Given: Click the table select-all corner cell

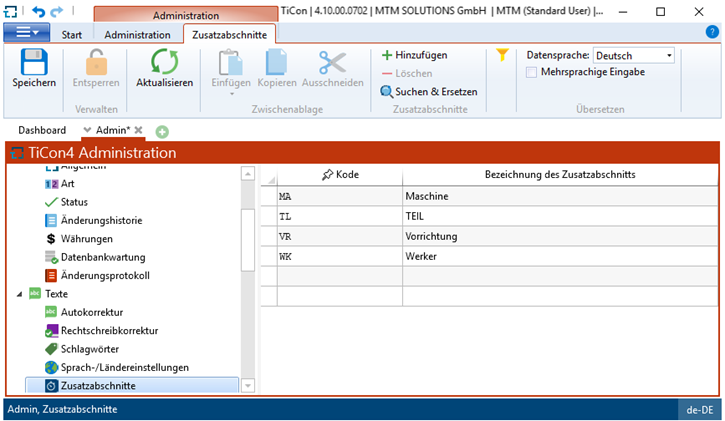Looking at the screenshot, I should pos(269,176).
